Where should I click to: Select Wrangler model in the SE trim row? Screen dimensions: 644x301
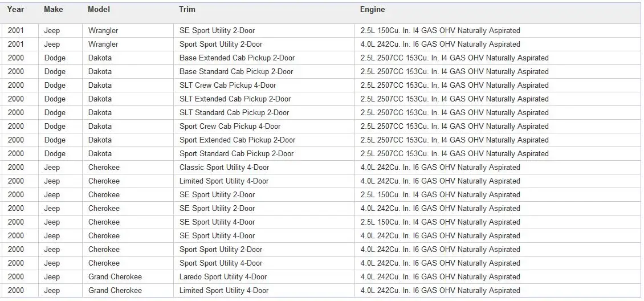(103, 31)
